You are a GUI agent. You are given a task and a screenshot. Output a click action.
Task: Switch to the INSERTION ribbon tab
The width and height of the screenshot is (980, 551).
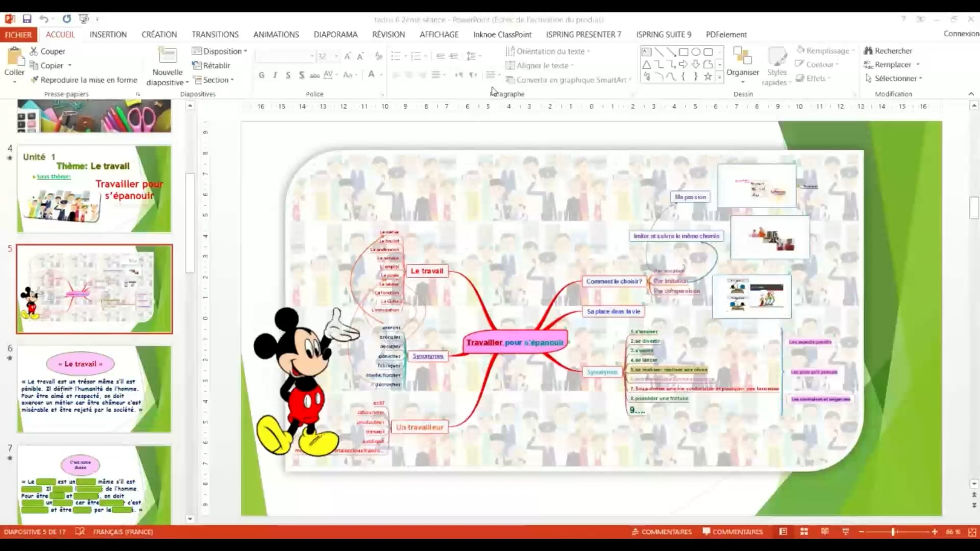point(108,34)
